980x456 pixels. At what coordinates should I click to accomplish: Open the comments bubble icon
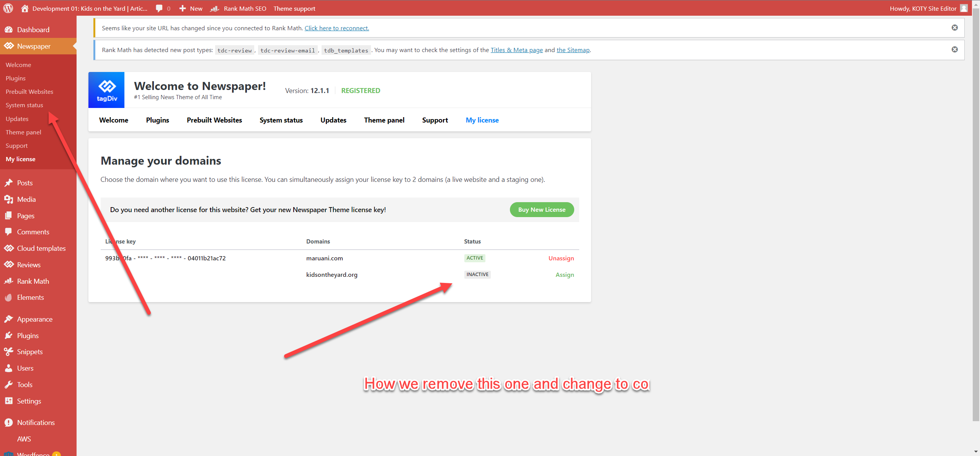point(159,8)
